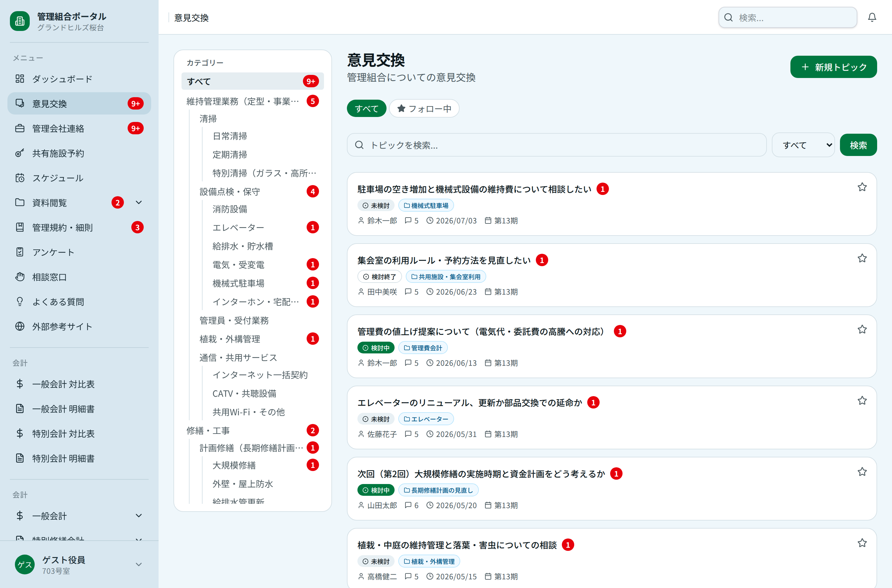Star the 大規模修繕の実施時期 topic

pos(862,472)
